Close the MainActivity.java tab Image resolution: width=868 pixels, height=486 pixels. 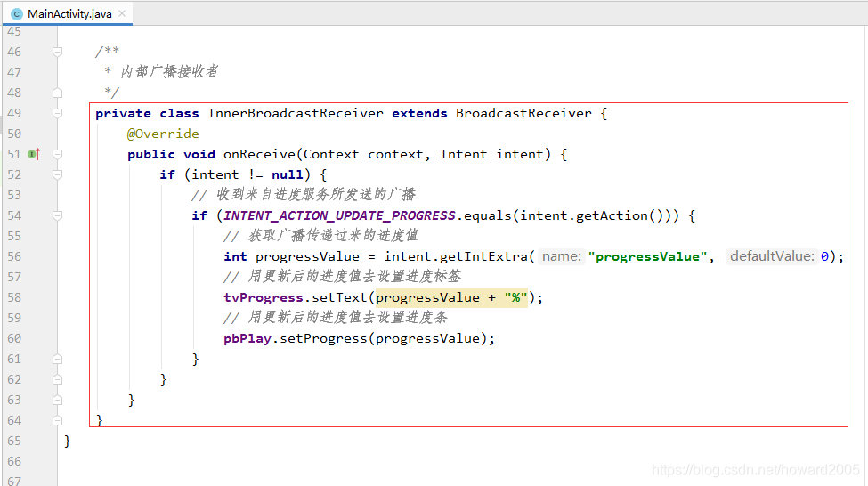pyautogui.click(x=122, y=13)
